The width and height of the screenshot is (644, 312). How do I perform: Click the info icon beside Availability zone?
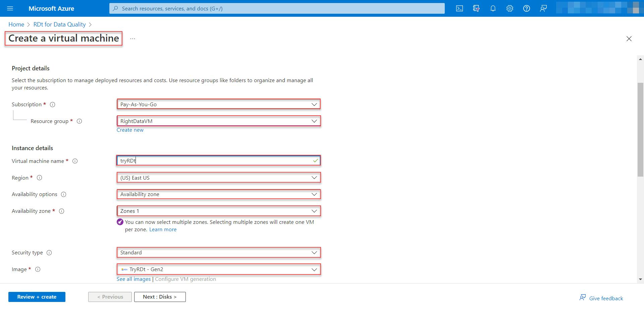tap(62, 211)
